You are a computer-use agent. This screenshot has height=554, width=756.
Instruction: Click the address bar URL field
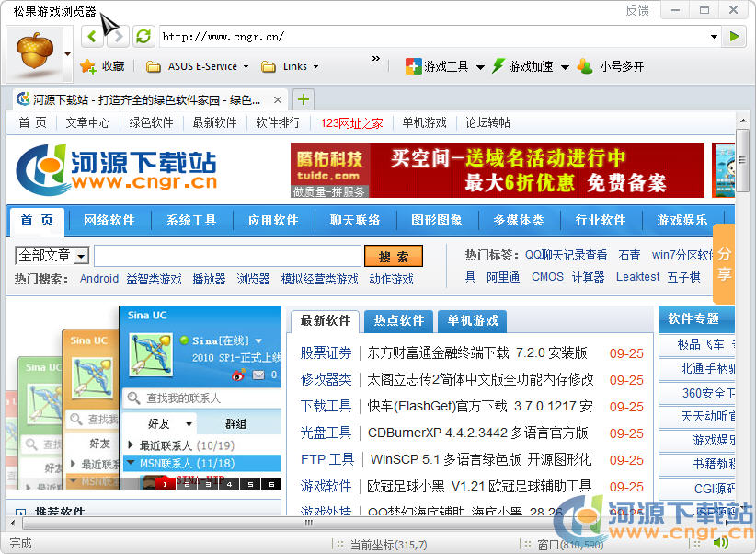tap(434, 36)
